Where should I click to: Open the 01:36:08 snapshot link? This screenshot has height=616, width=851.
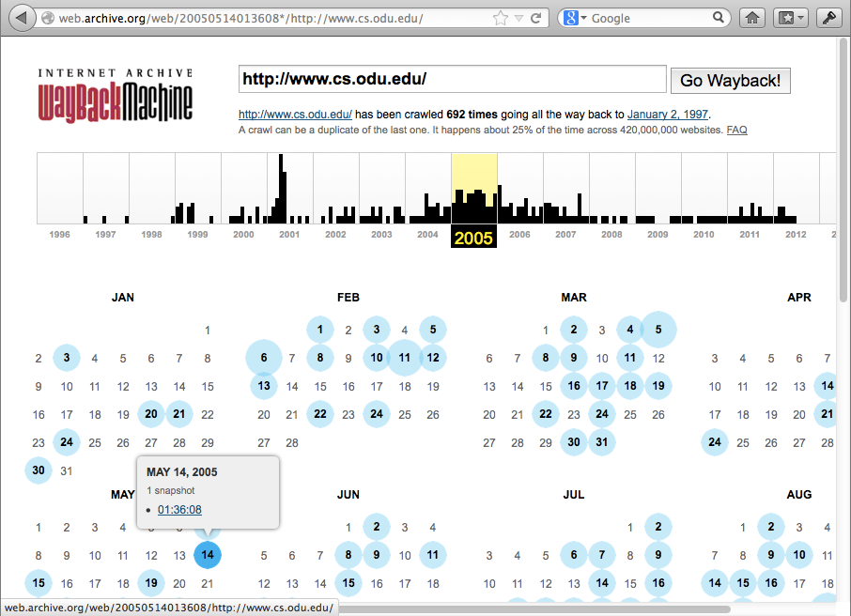point(179,510)
